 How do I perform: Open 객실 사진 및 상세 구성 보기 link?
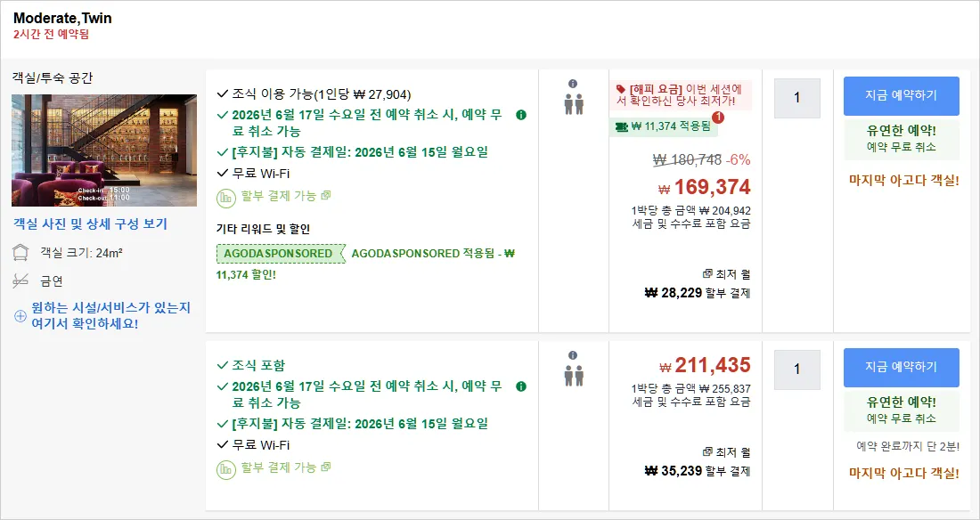(90, 223)
